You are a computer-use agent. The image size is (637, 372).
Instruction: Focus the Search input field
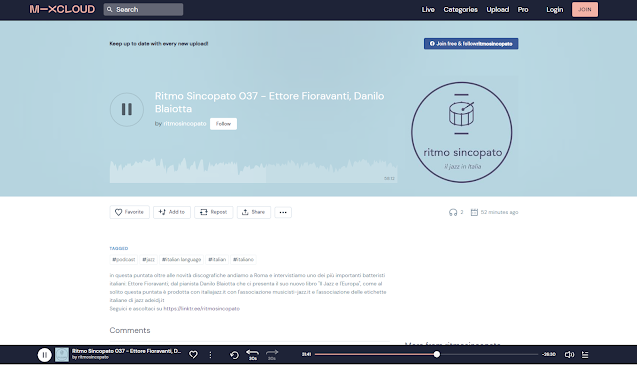(143, 9)
